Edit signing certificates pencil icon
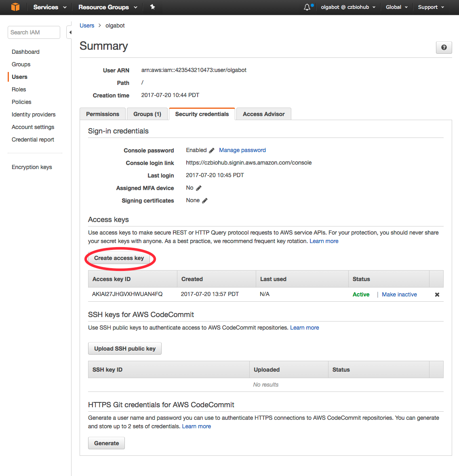The image size is (459, 476). [205, 201]
